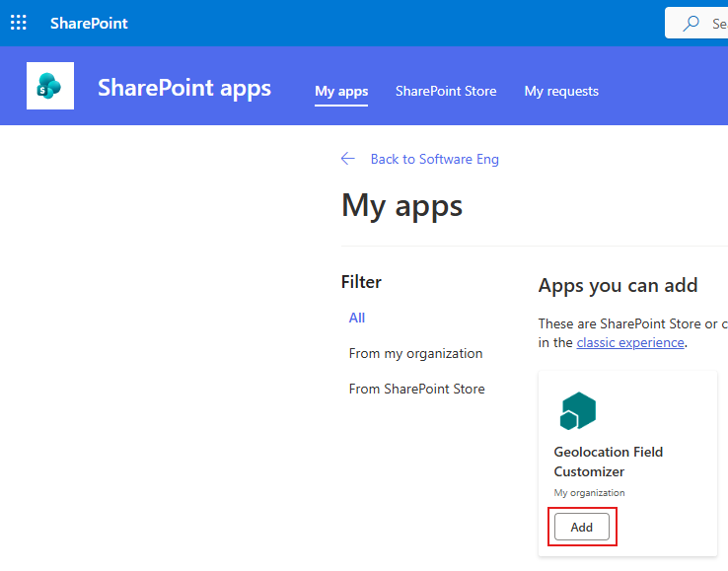Image resolution: width=728 pixels, height=571 pixels.
Task: Click the SharePoint apps header title
Action: [x=184, y=88]
